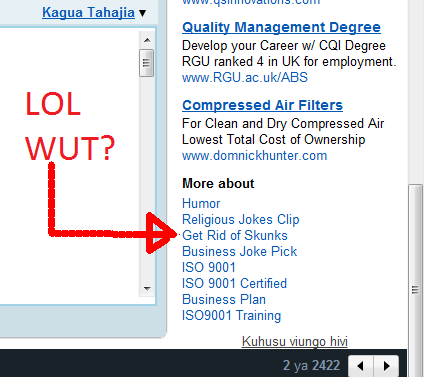The height and width of the screenshot is (377, 425).
Task: Click the message pane scroll up arrow
Action: pyautogui.click(x=147, y=40)
